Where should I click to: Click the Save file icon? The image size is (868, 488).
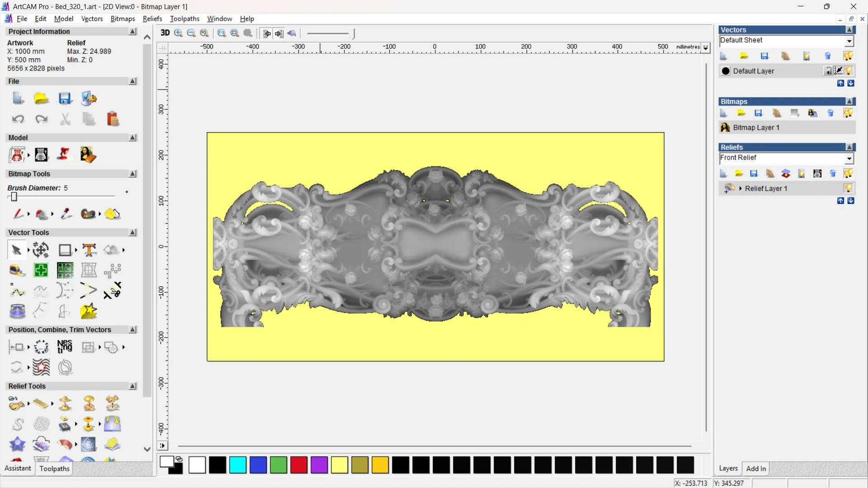click(x=65, y=99)
